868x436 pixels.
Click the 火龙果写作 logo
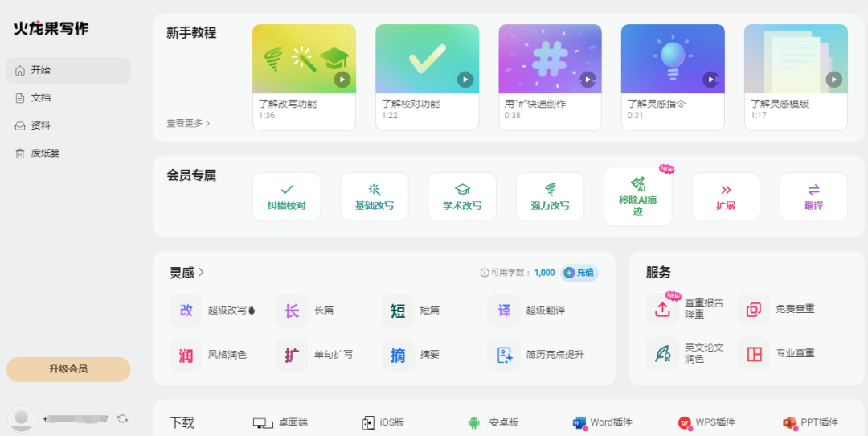[x=51, y=29]
